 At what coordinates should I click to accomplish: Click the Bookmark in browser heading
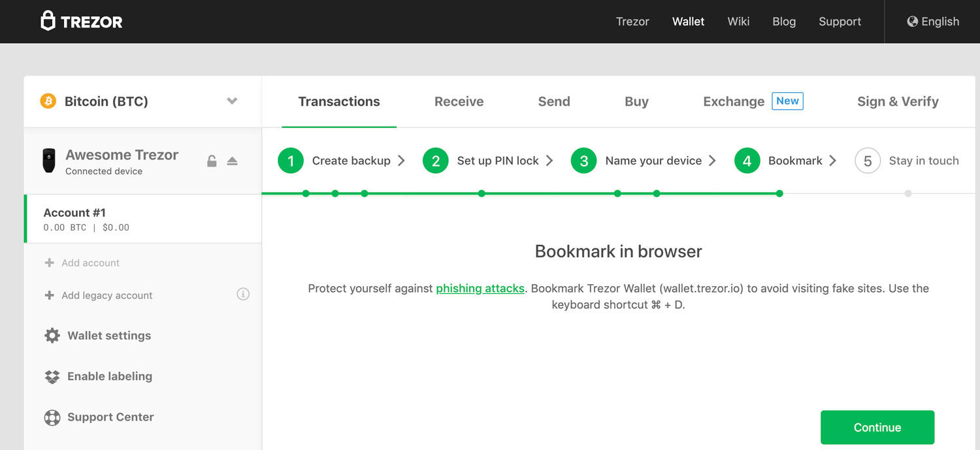619,251
